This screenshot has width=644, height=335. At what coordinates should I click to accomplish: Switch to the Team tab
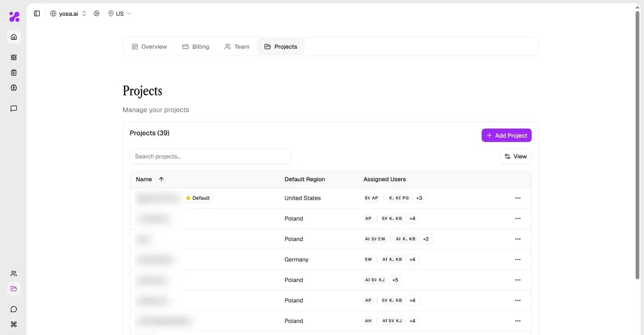click(x=237, y=47)
